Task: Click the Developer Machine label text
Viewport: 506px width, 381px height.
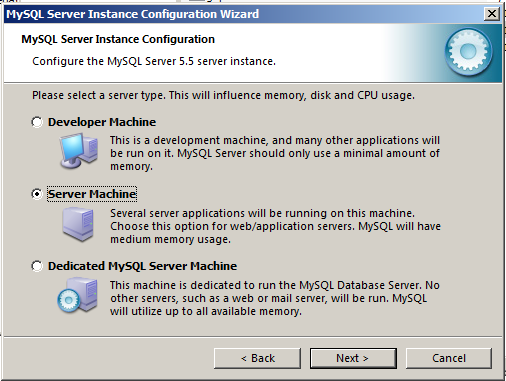Action: pyautogui.click(x=102, y=122)
